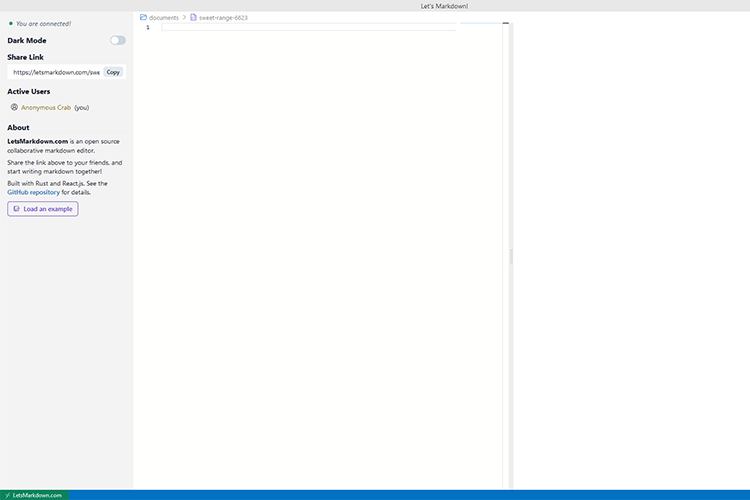Click the editor and preview split divider

coord(511,256)
